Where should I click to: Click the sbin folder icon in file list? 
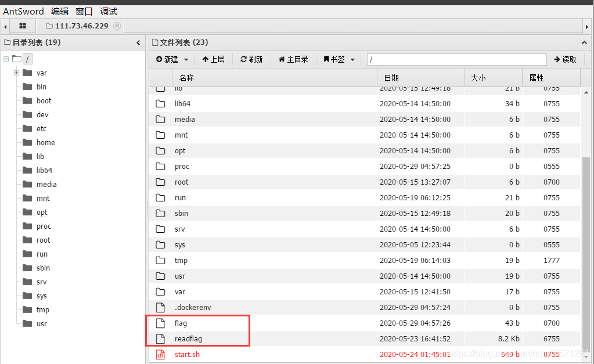point(161,213)
